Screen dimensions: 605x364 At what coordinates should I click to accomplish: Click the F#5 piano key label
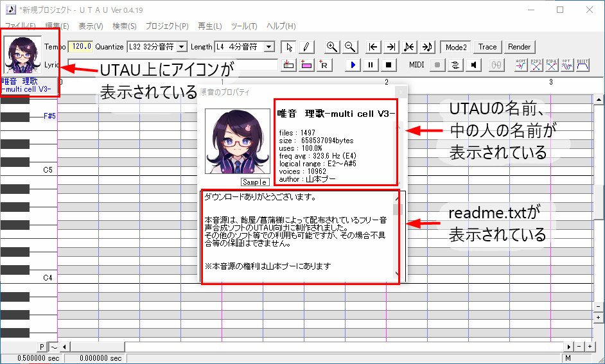tap(49, 116)
